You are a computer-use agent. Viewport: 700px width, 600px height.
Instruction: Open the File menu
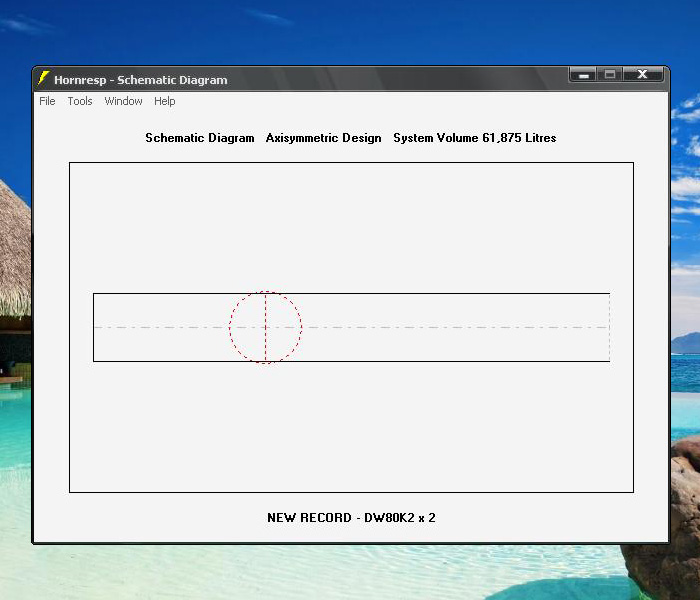pyautogui.click(x=47, y=101)
